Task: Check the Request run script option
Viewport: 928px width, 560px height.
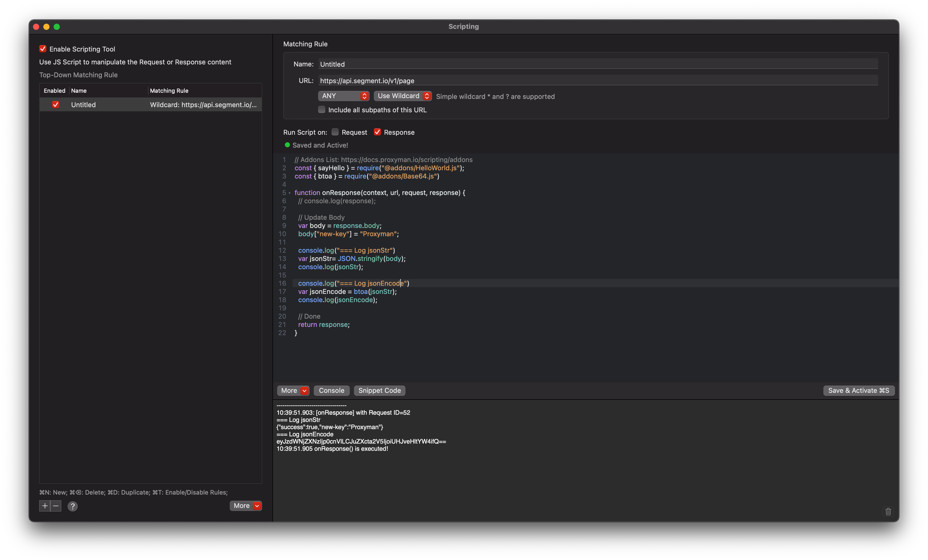Action: (x=335, y=132)
